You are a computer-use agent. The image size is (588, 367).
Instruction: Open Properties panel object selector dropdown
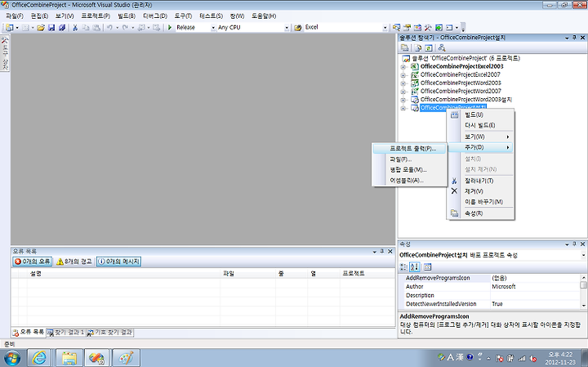(x=583, y=255)
